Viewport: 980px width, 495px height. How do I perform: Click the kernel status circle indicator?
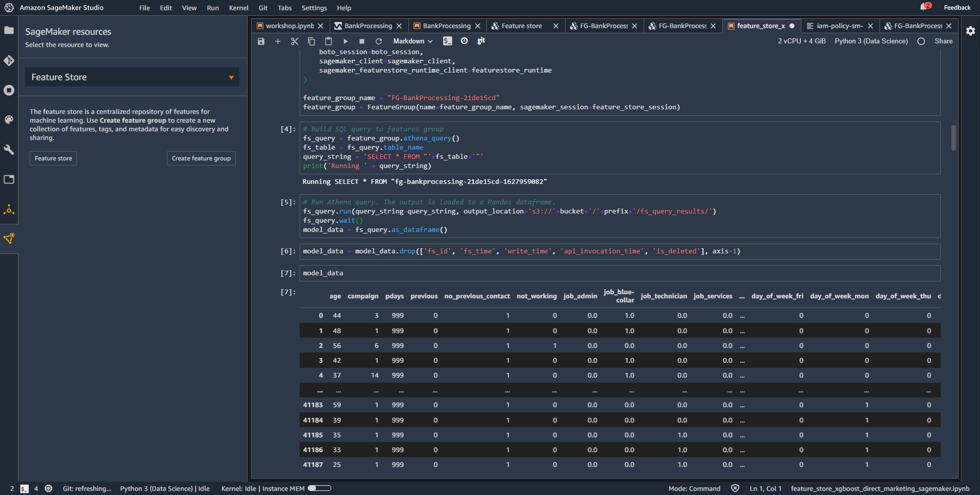[x=921, y=41]
